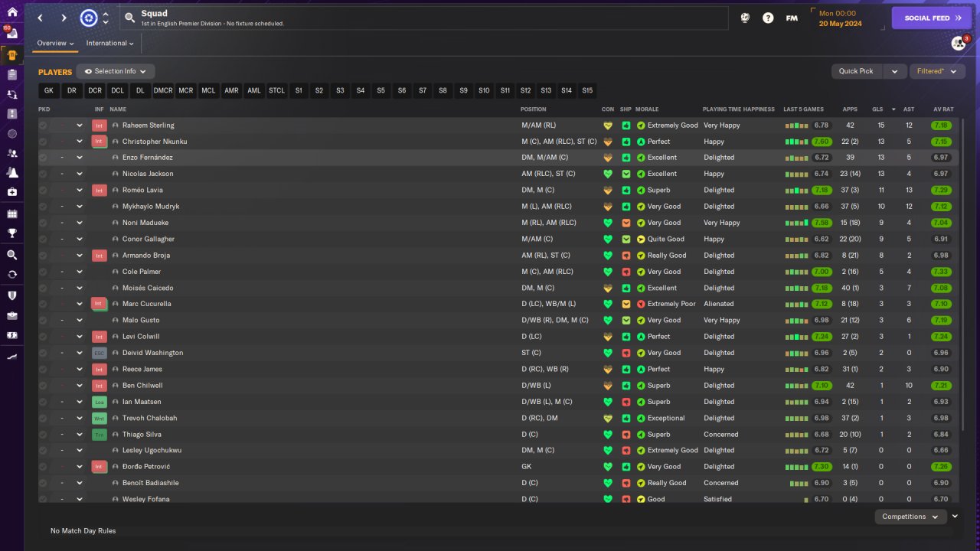Sort by the POSITION column header
Viewport: 980px width, 551px height.
[x=534, y=109]
